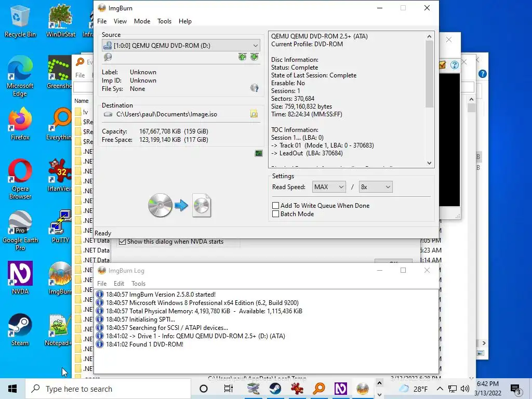Open File menu in ImgBurn Log
Screen dimensions: 532x399
click(102, 284)
